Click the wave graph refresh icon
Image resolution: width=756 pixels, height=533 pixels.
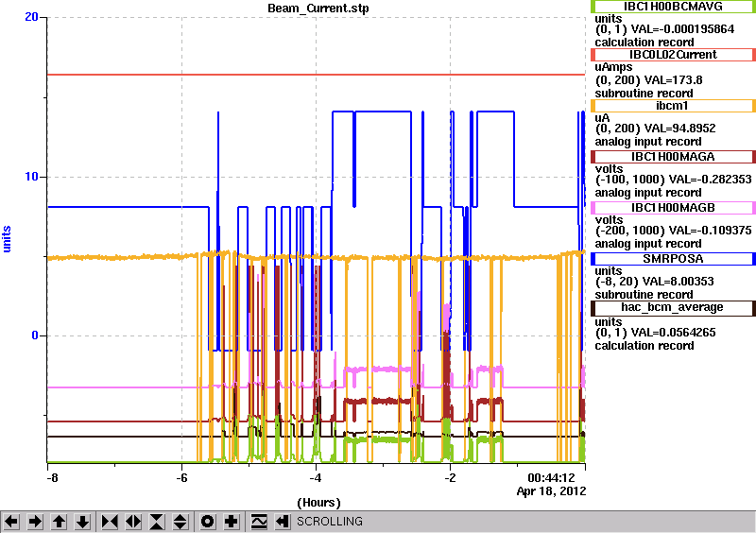point(259,522)
